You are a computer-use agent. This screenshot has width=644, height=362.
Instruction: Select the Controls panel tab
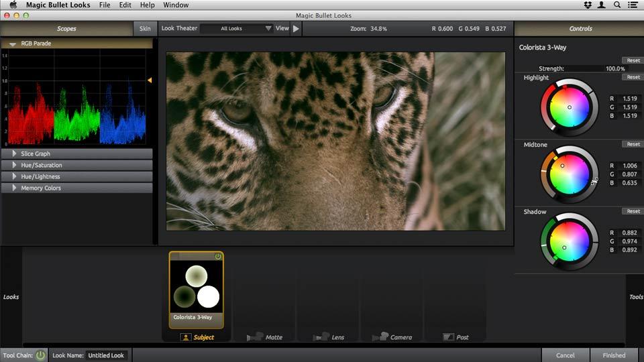pyautogui.click(x=579, y=28)
